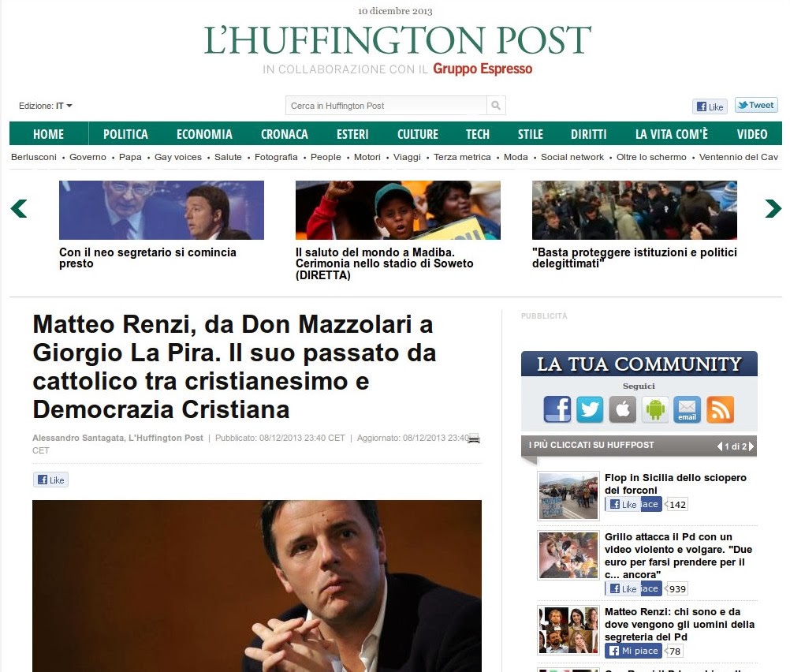This screenshot has width=790, height=672.
Task: Show previous carousel stories arrow
Action: point(19,208)
